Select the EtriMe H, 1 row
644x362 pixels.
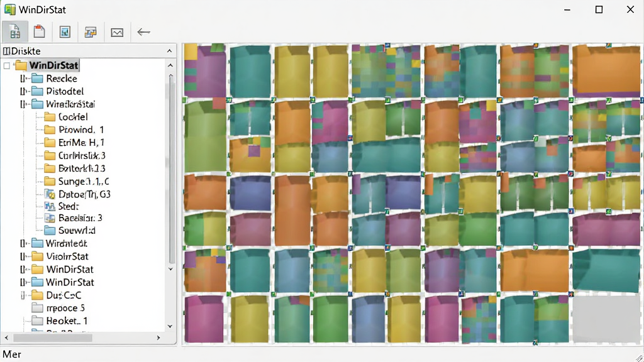81,143
